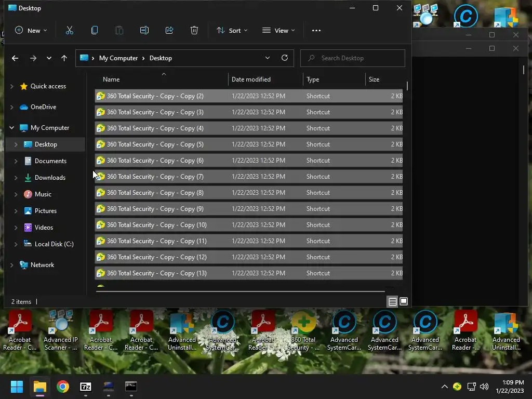Expand OneDrive tree node

(11, 107)
